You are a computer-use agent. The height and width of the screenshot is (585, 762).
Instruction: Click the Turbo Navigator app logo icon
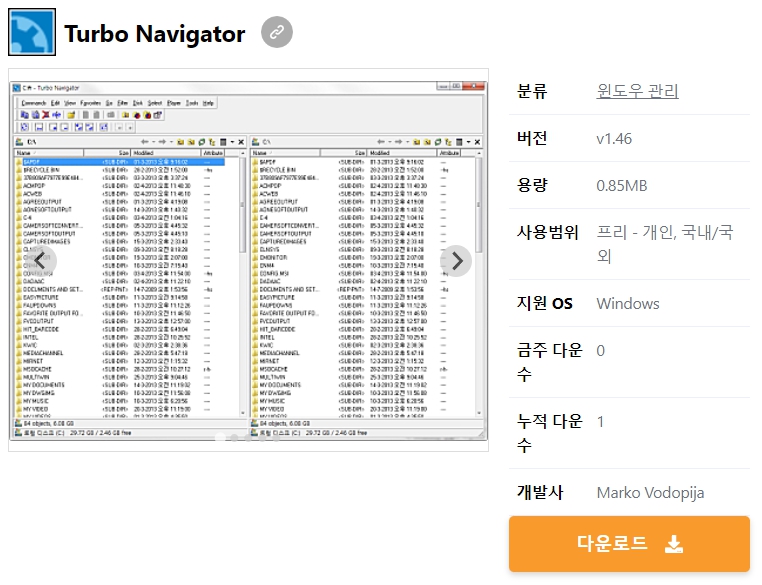32,32
